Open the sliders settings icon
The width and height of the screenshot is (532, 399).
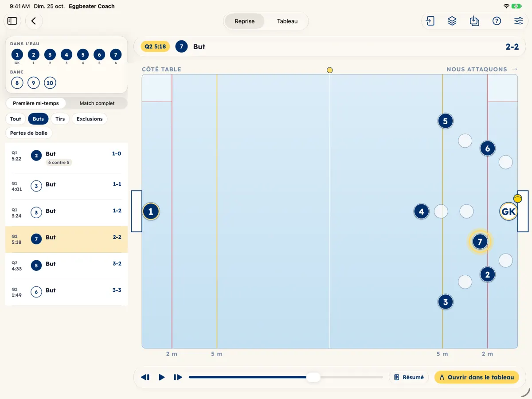(x=519, y=21)
